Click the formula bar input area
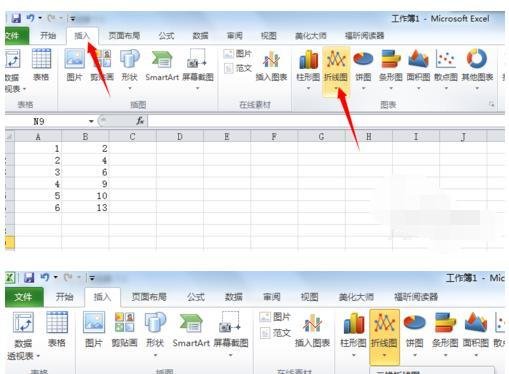Screen dimensions: 509x374 pos(326,121)
